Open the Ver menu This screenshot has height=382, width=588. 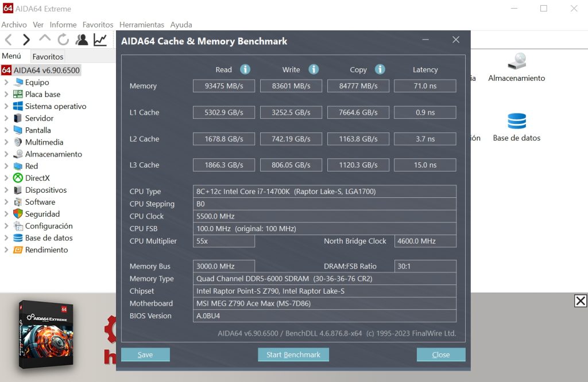(x=38, y=25)
